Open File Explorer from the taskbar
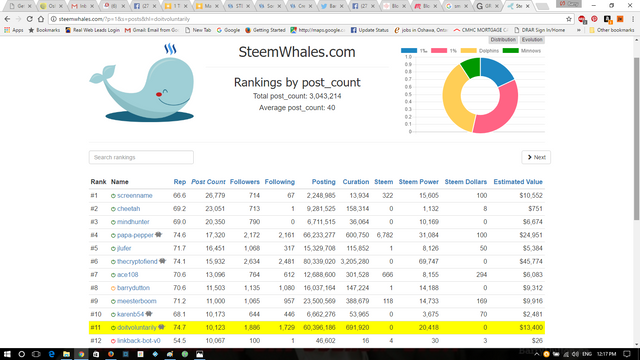Screen dimensions: 640x360 (66, 354)
